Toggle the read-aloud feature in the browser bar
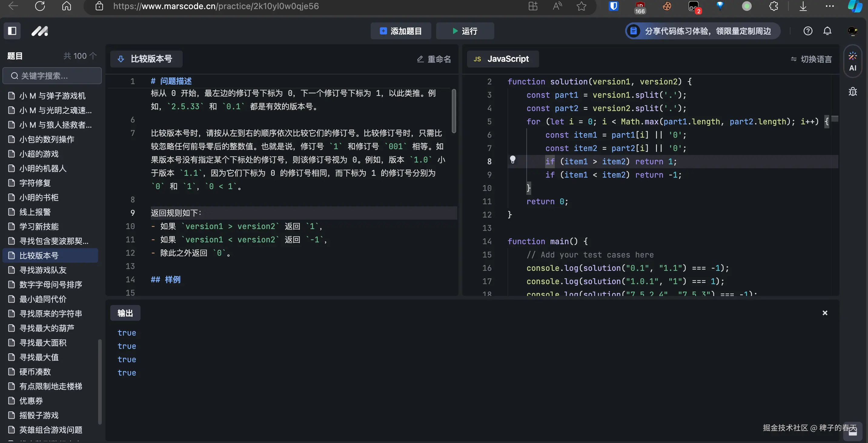The width and height of the screenshot is (868, 443). [x=557, y=6]
